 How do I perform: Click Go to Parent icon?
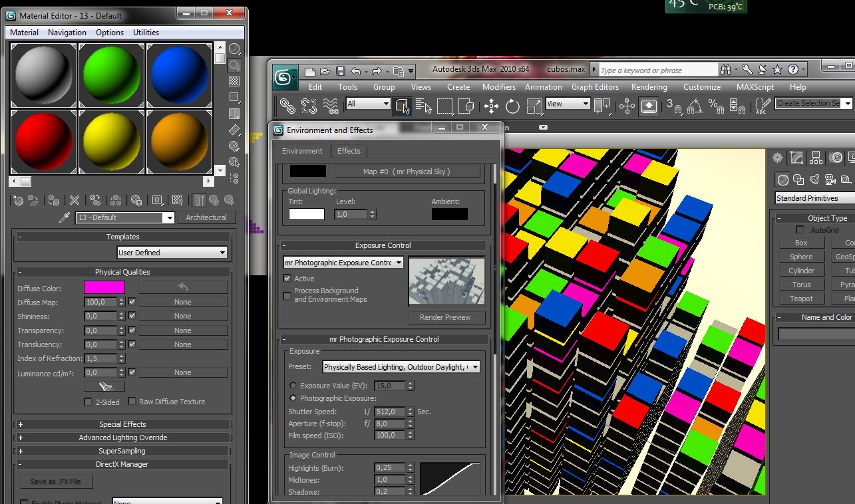(x=214, y=200)
